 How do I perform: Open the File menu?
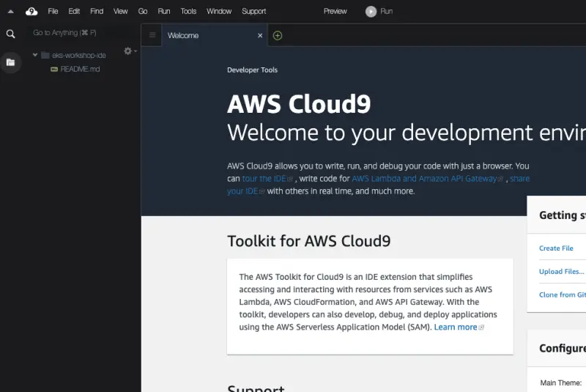tap(53, 11)
